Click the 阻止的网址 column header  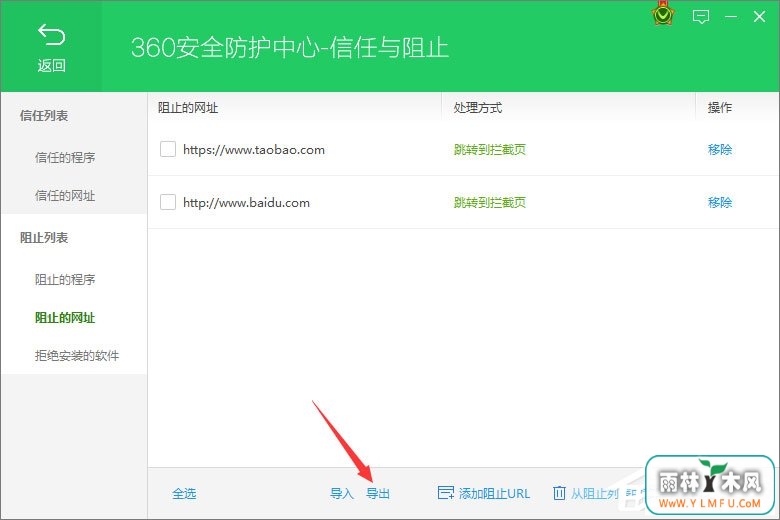click(x=188, y=107)
